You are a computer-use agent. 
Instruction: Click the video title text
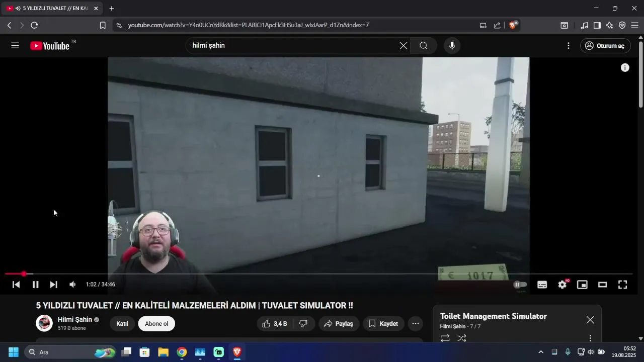(x=194, y=306)
